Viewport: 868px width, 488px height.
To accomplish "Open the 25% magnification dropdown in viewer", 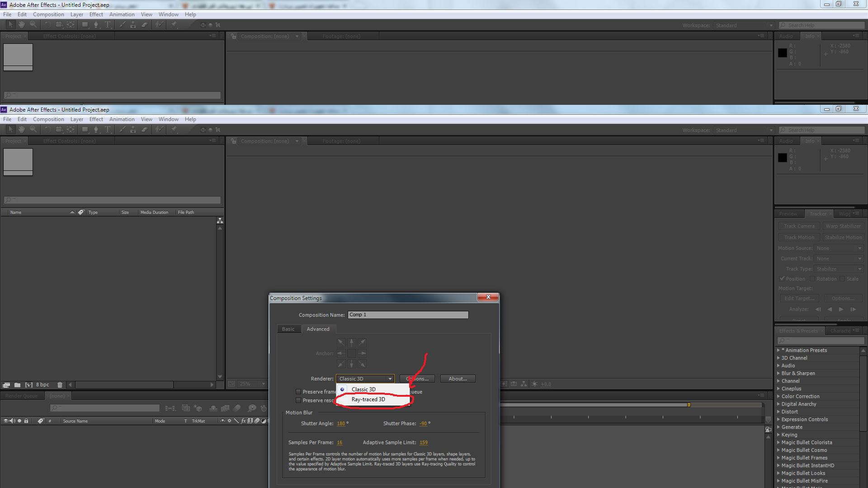I will click(x=252, y=384).
